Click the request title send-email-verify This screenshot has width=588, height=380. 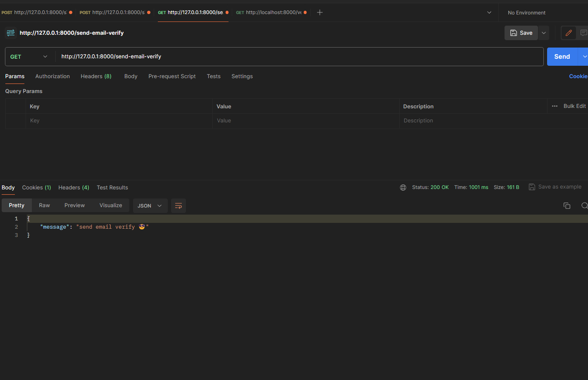71,33
